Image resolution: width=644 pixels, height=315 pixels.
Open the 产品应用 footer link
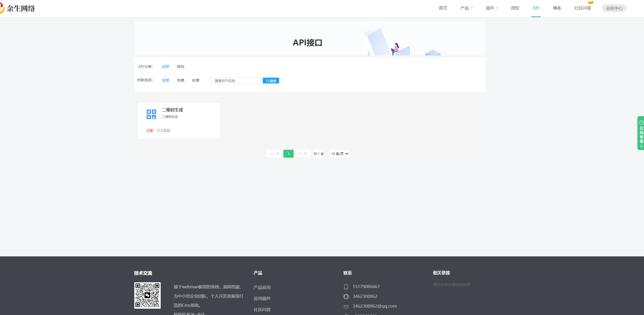click(262, 287)
